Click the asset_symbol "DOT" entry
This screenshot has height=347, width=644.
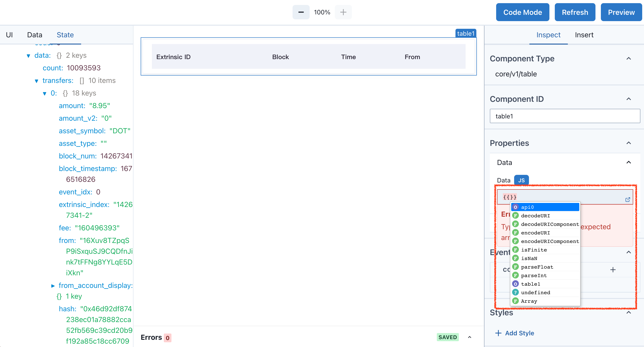(x=95, y=131)
